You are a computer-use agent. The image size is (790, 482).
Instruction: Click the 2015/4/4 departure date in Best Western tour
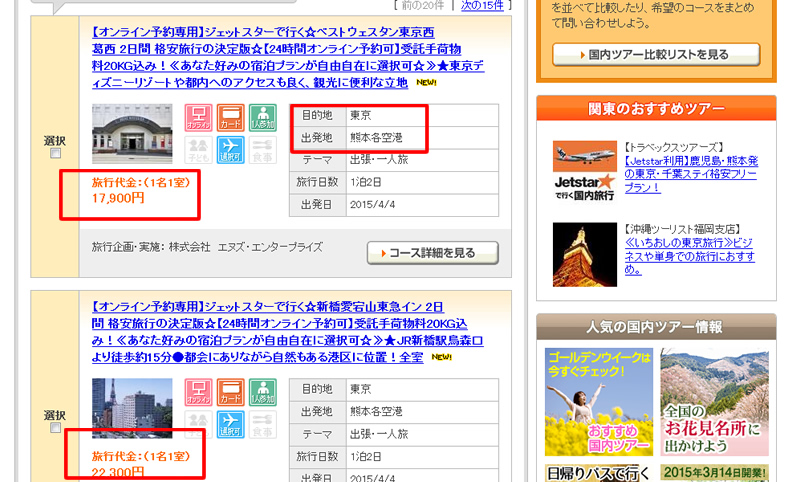[372, 204]
